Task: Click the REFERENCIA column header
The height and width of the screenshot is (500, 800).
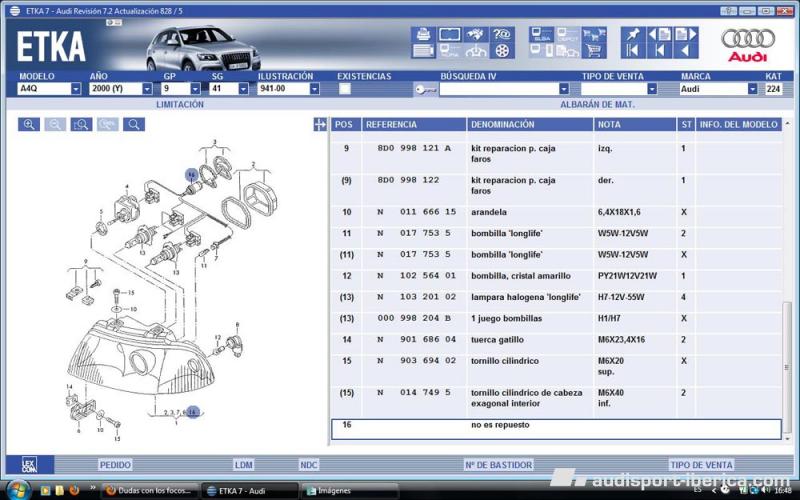Action: point(414,124)
